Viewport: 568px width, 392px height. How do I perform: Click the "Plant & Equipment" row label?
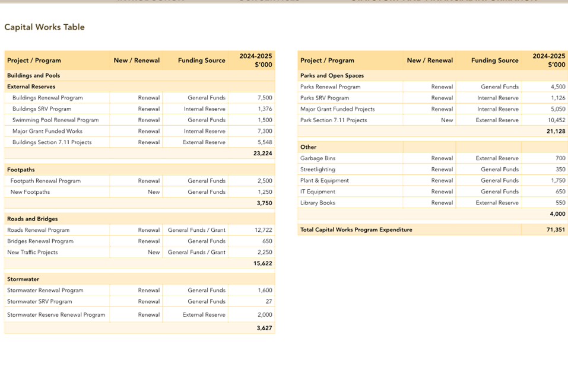pyautogui.click(x=325, y=181)
